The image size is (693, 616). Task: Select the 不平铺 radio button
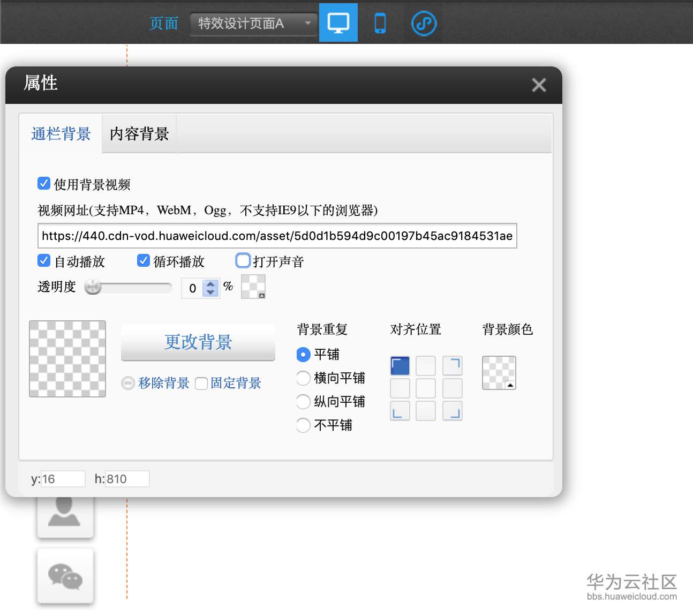(x=303, y=425)
